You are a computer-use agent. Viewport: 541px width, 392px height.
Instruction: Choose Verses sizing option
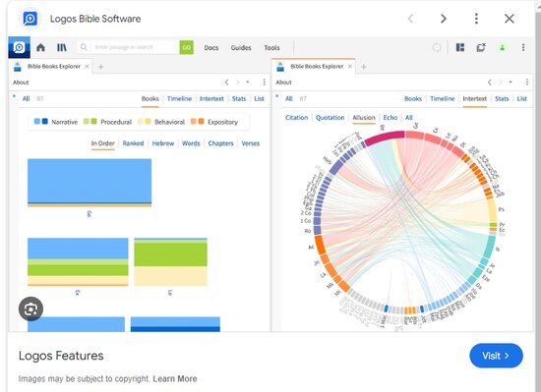[251, 143]
